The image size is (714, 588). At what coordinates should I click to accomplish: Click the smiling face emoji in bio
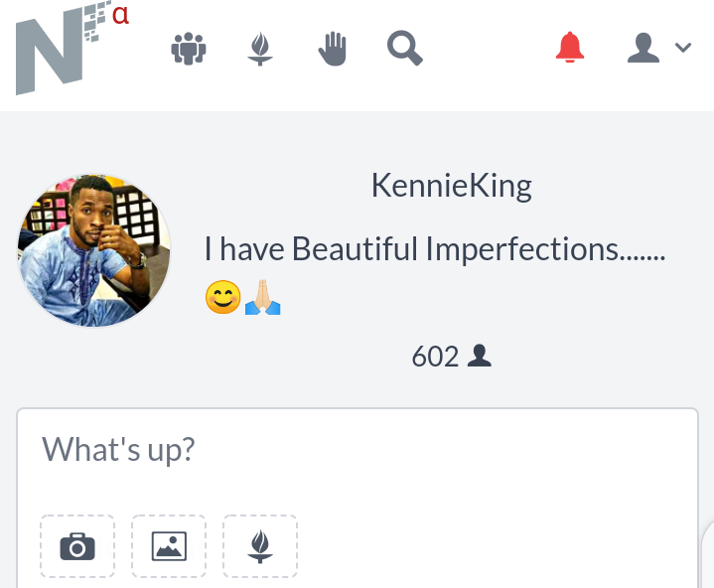click(x=222, y=297)
